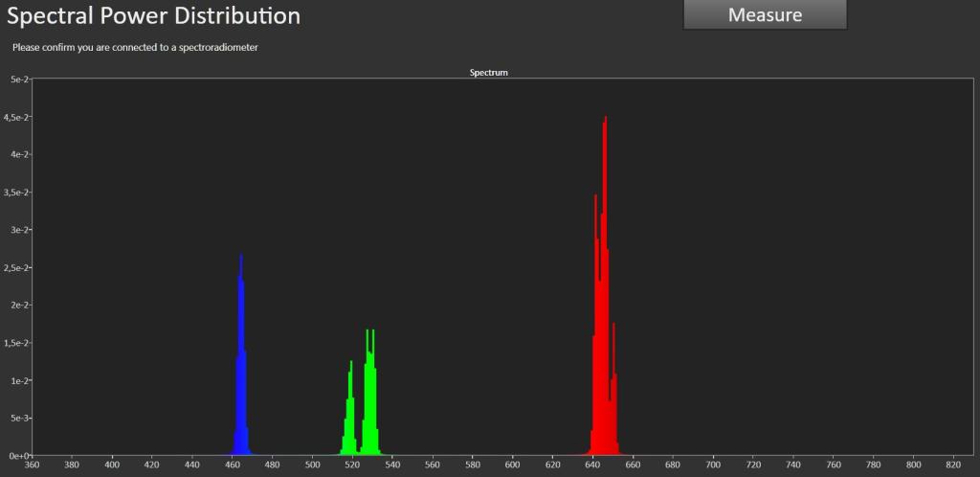Click the 820 wavelength axis label
The height and width of the screenshot is (477, 980).
point(954,466)
